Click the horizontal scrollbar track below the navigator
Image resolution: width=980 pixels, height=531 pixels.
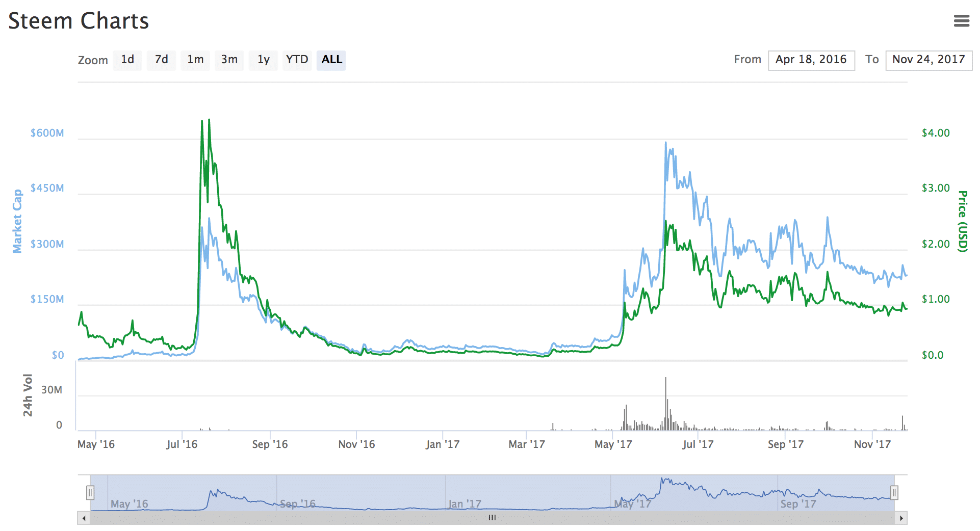click(306, 517)
